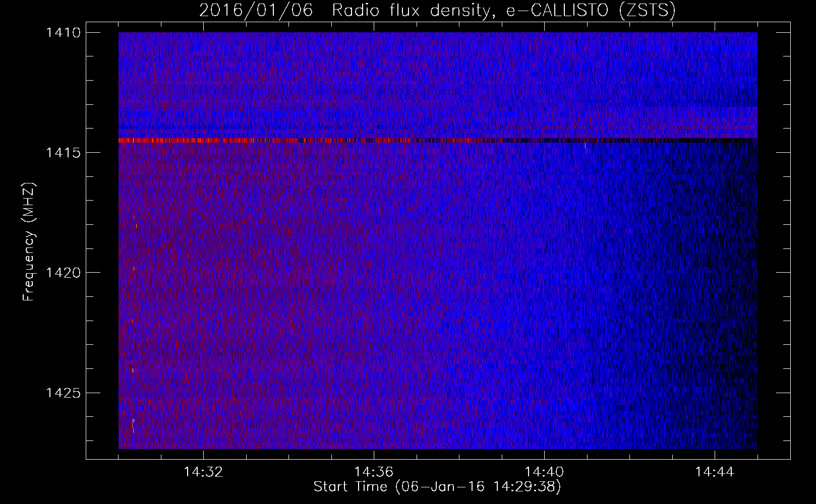The height and width of the screenshot is (504, 816).
Task: Select the 1425 frequency tick label
Action: (x=63, y=393)
